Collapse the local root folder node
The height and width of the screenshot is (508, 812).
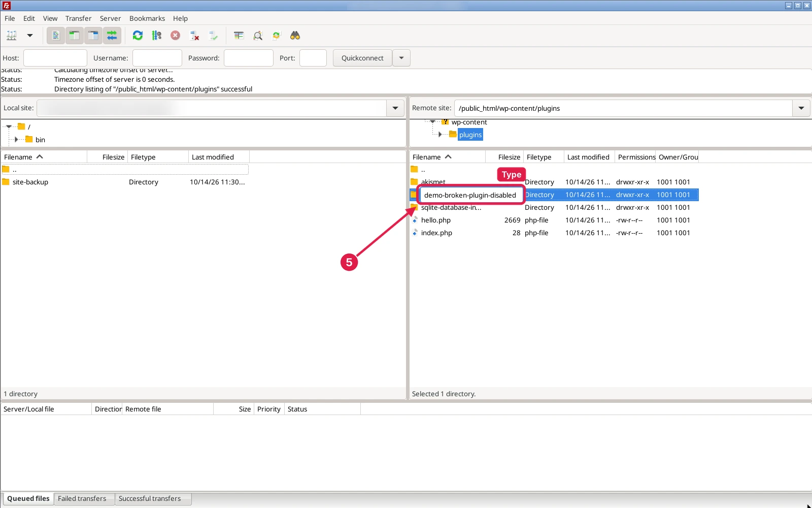[x=9, y=126]
